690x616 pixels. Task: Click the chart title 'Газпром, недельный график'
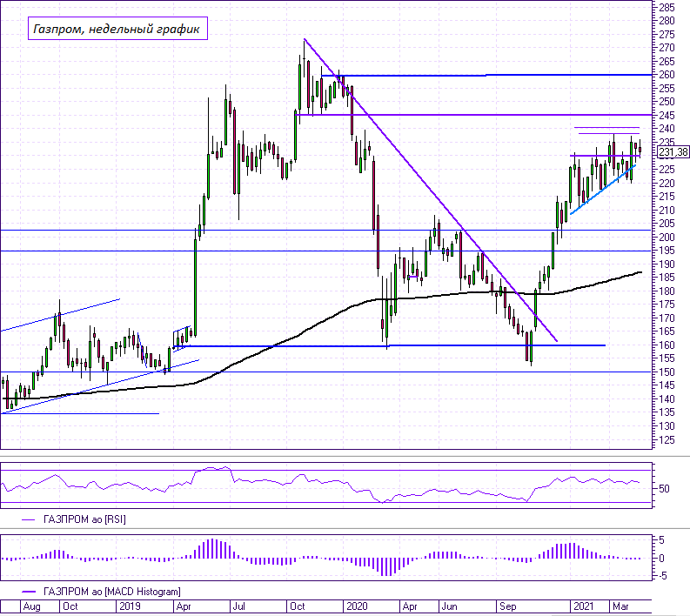117,29
